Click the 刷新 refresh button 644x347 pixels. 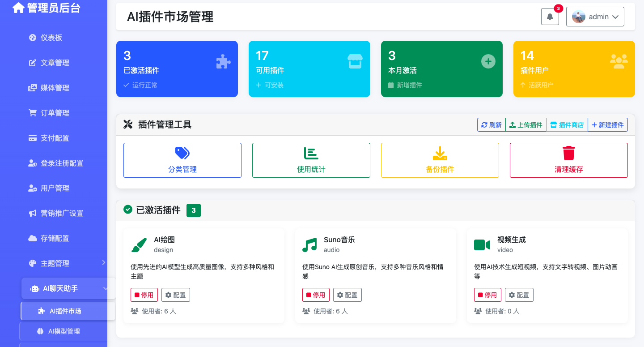point(491,125)
